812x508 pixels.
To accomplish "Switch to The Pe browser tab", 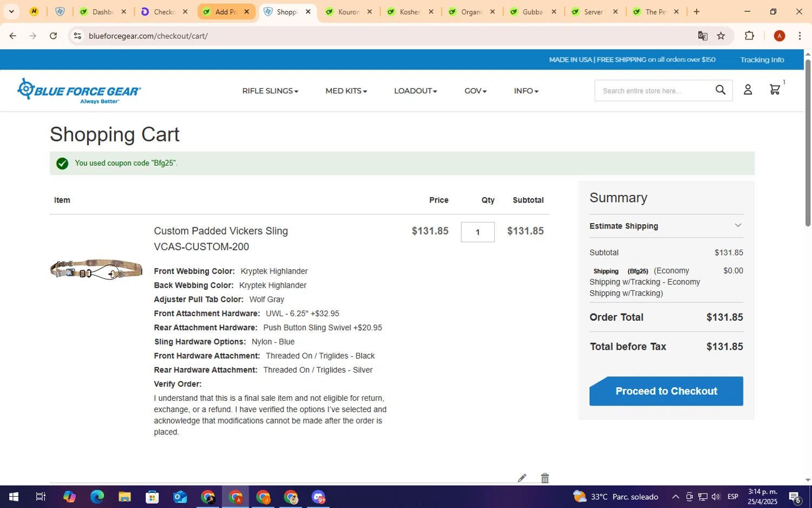I will pyautogui.click(x=656, y=11).
